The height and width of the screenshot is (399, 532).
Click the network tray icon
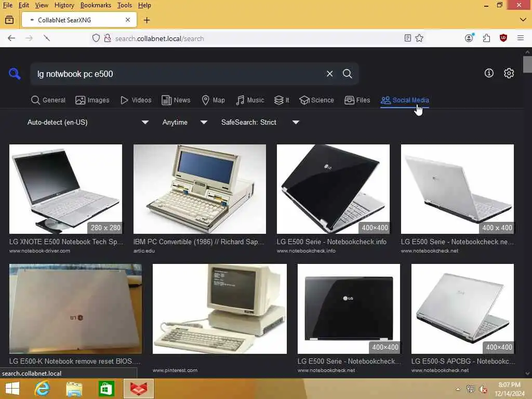[x=470, y=389]
